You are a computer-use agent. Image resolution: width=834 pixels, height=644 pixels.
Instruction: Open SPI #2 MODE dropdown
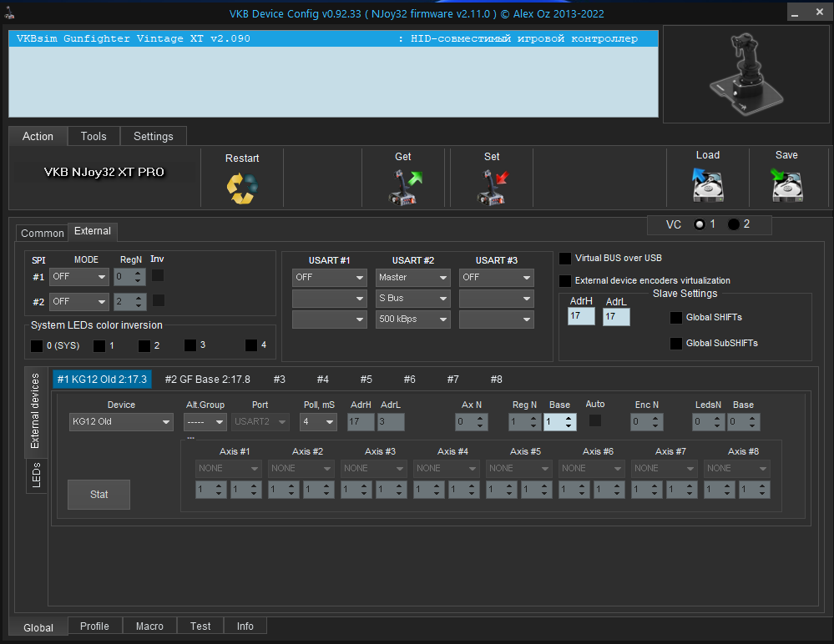pyautogui.click(x=78, y=302)
